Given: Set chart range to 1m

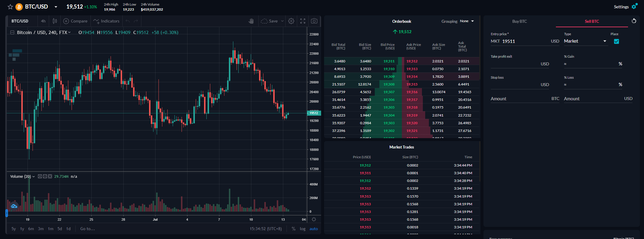Looking at the screenshot, I should click(x=51, y=229).
